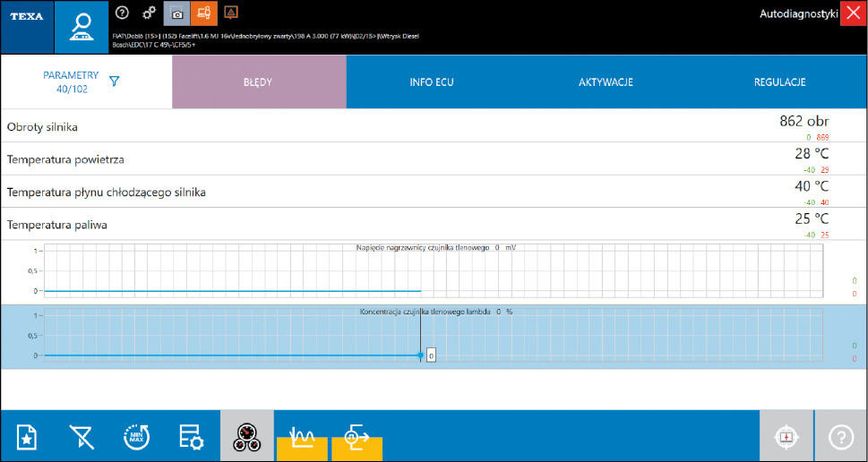Screen dimensions: 868x462
Task: Click the vehicle search magnifier icon
Action: pos(81,27)
